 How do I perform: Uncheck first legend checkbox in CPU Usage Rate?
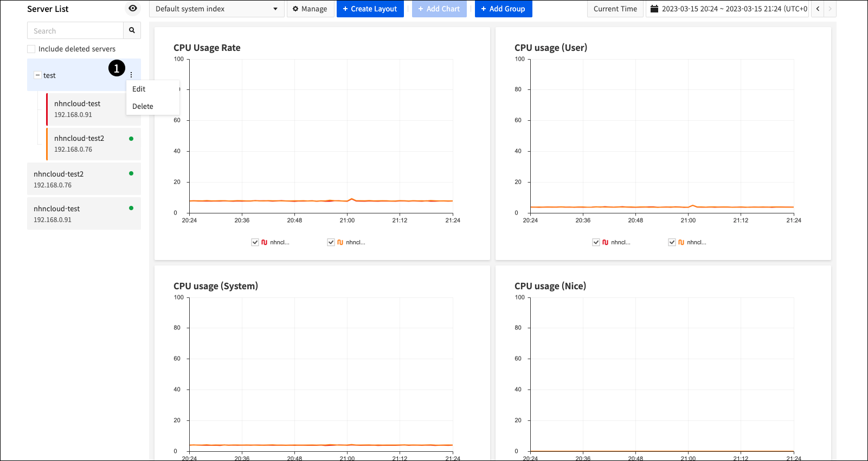255,242
